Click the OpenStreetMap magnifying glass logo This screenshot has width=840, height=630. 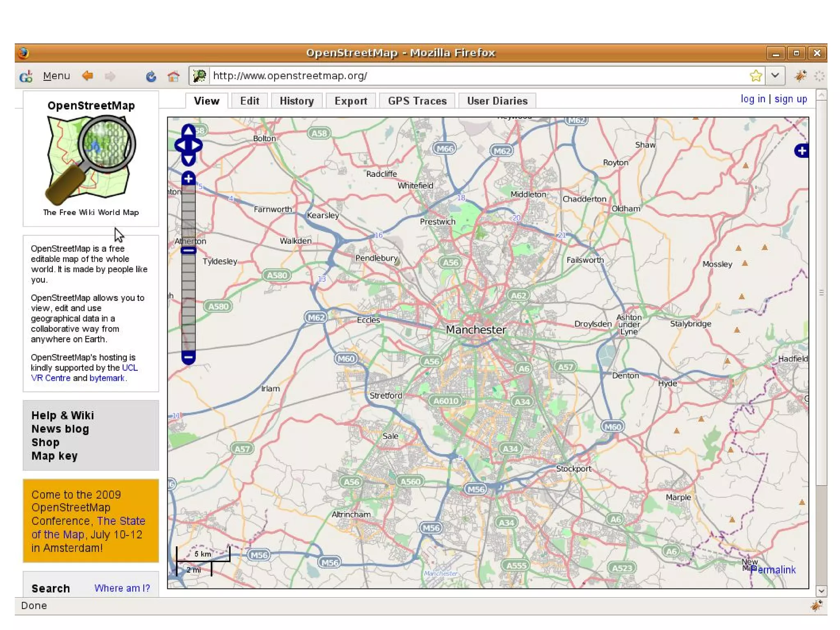point(91,160)
